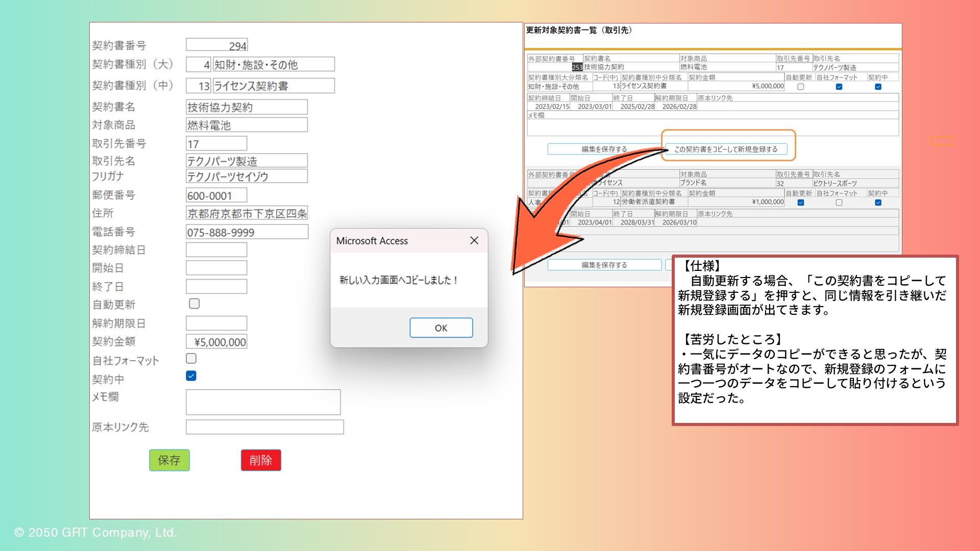Click the 契約書種別（中） field ライセンス契約書

273,86
